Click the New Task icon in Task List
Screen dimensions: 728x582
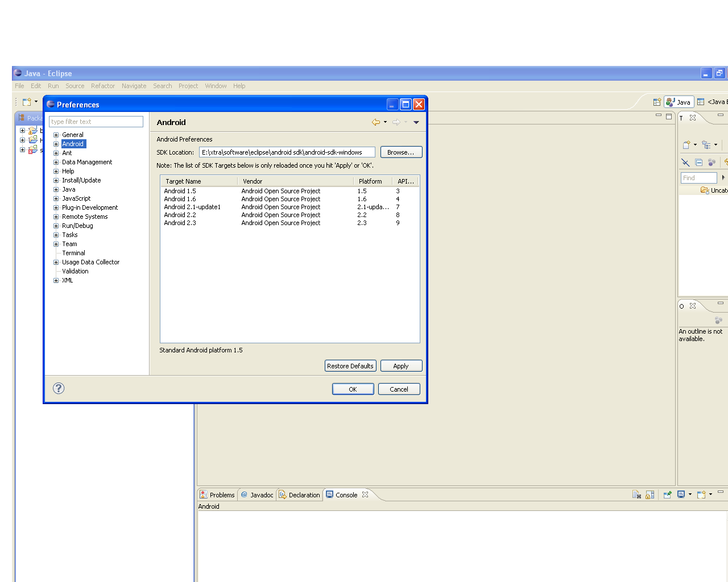pyautogui.click(x=686, y=144)
